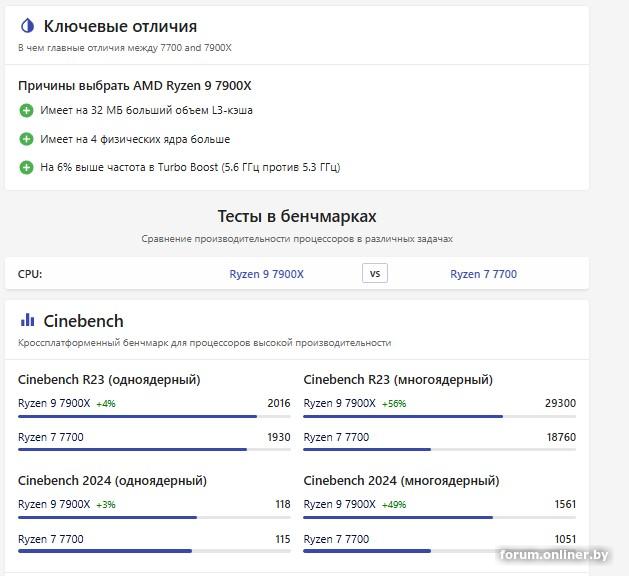Open the Ryzen 9 7900X CPU link
629x576 pixels.
(x=267, y=274)
